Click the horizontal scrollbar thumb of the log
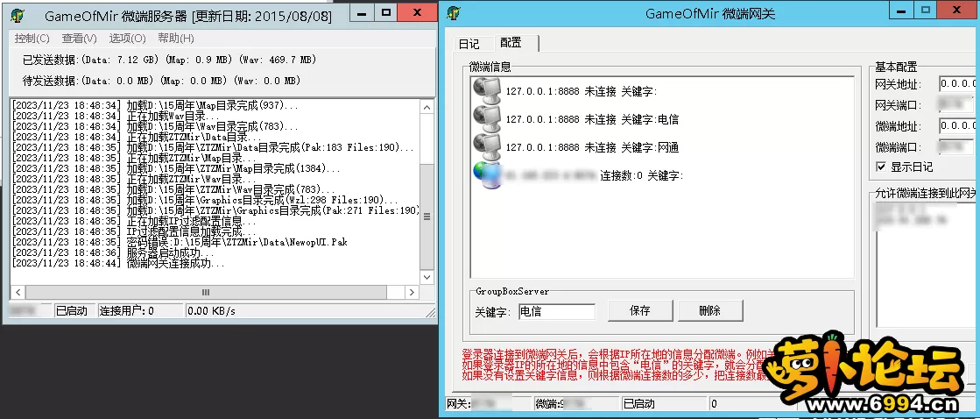This screenshot has height=419, width=980. point(206,292)
